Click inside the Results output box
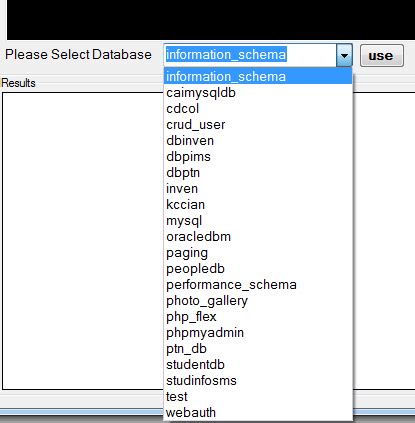Viewport: 415px width, 423px height. [83, 241]
